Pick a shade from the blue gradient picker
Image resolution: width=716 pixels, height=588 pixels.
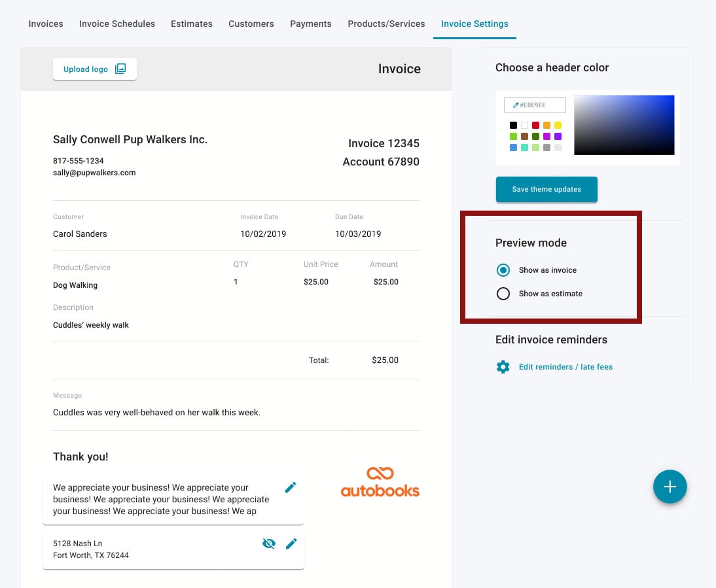[624, 126]
